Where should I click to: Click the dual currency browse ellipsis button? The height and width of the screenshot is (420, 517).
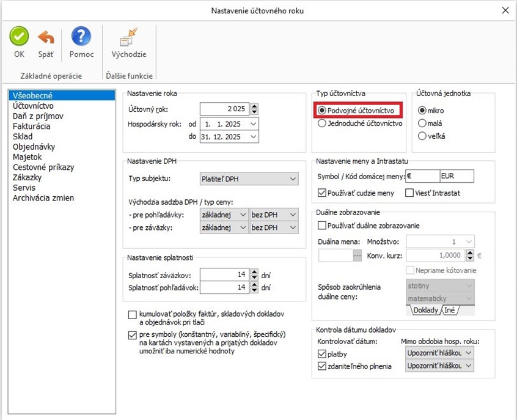[x=358, y=256]
